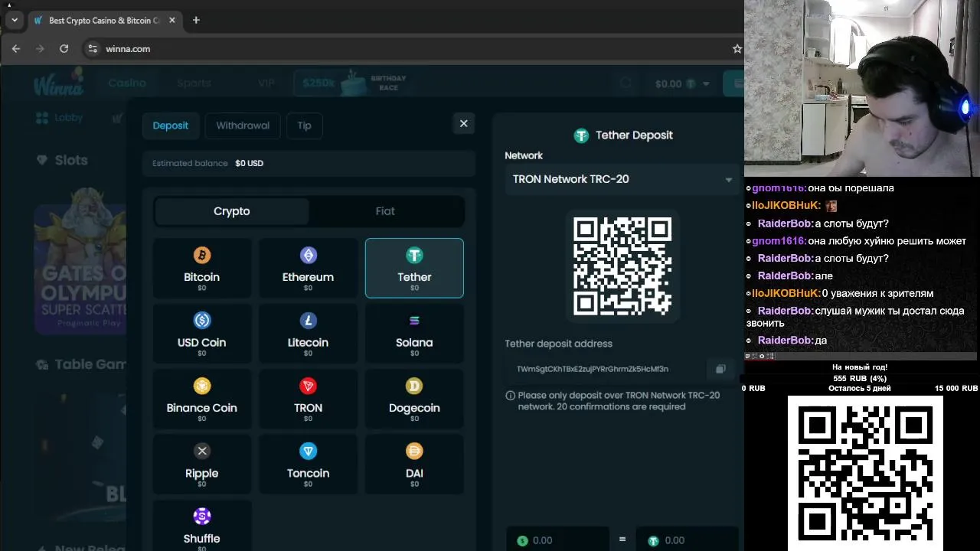Open the $0.00 balance dropdown
The height and width of the screenshot is (551, 980).
coord(682,83)
